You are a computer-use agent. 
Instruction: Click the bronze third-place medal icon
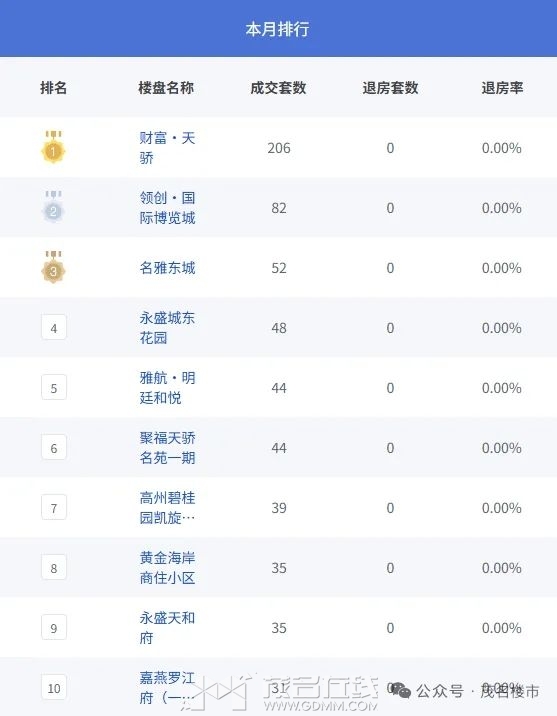[53, 267]
